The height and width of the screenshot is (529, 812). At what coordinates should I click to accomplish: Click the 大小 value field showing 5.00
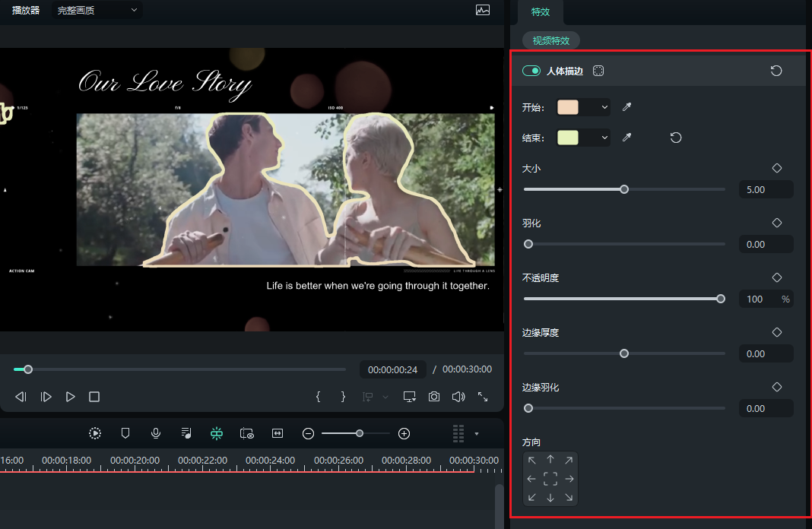765,189
